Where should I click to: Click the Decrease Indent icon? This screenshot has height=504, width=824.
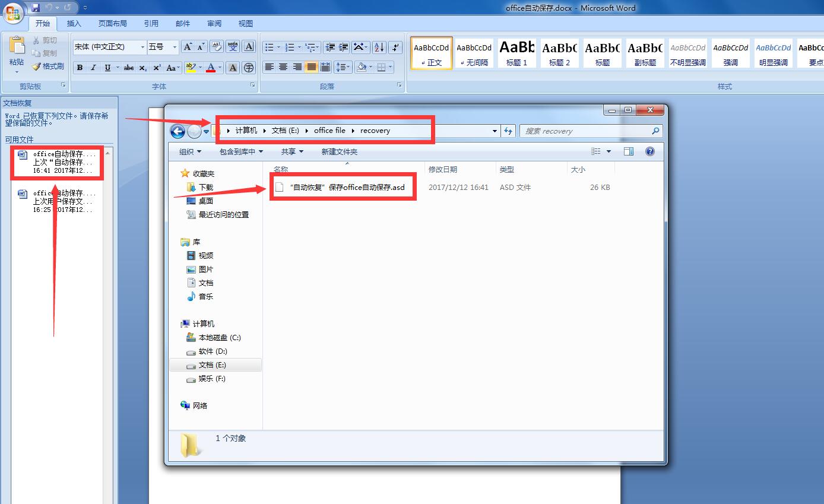[330, 47]
